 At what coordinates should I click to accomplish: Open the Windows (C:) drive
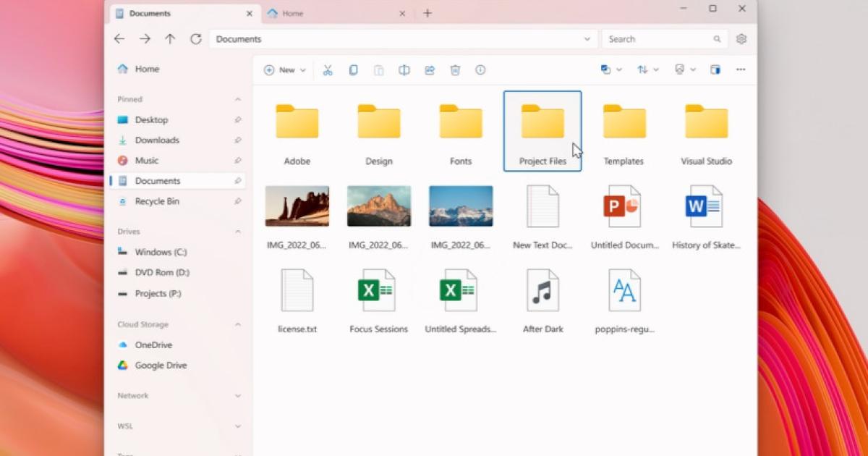pyautogui.click(x=178, y=252)
